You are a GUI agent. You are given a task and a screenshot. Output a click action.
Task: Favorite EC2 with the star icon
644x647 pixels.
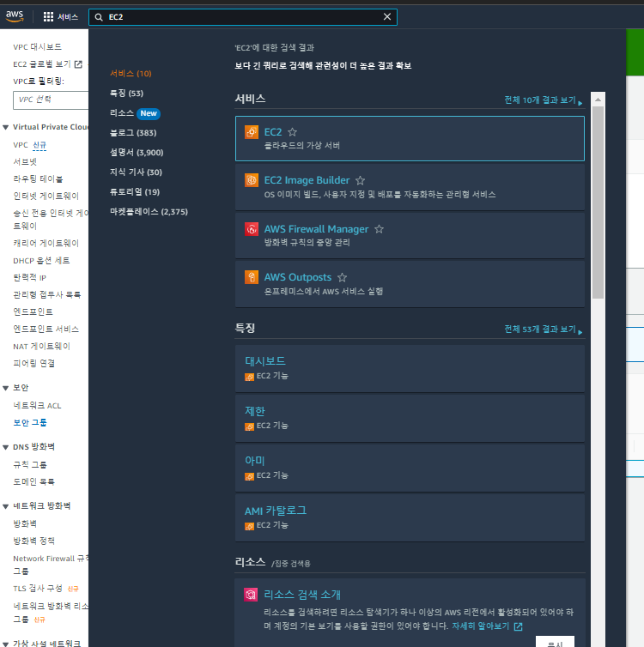[x=292, y=132]
